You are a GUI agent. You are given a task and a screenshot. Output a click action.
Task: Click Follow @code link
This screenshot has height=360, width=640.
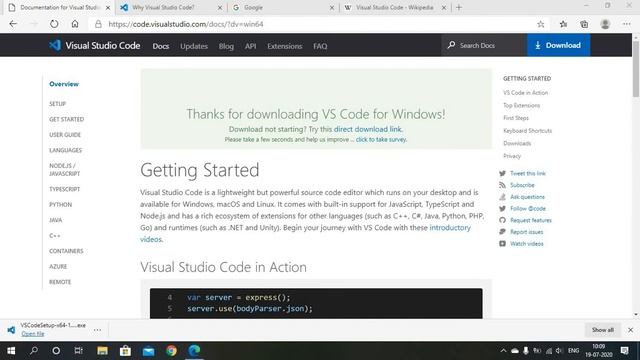[x=528, y=209]
